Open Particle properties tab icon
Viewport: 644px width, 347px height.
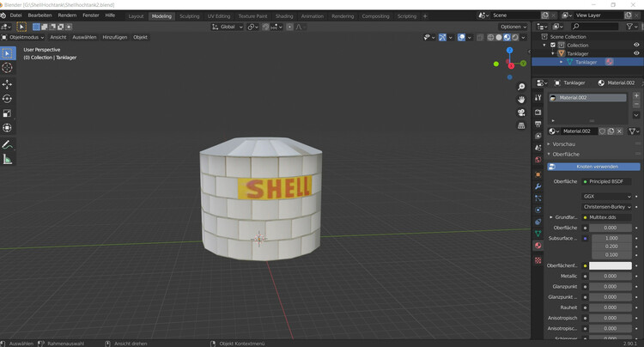[538, 198]
